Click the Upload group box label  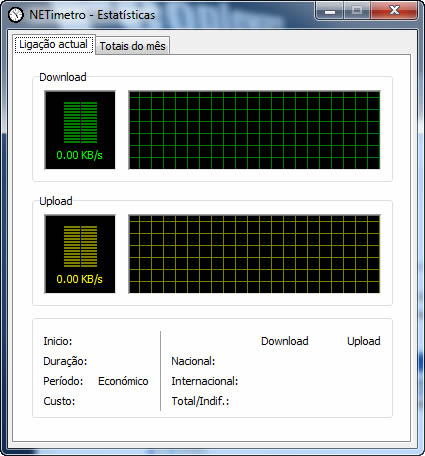click(56, 201)
